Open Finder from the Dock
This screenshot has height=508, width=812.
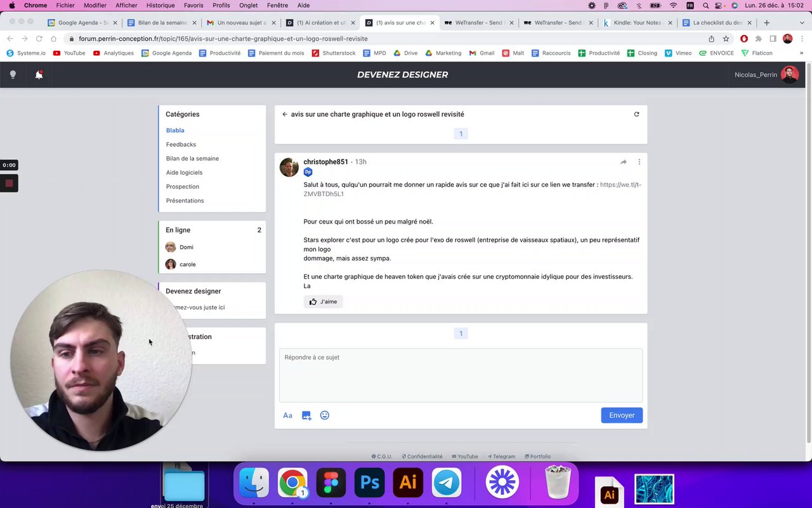pyautogui.click(x=254, y=483)
